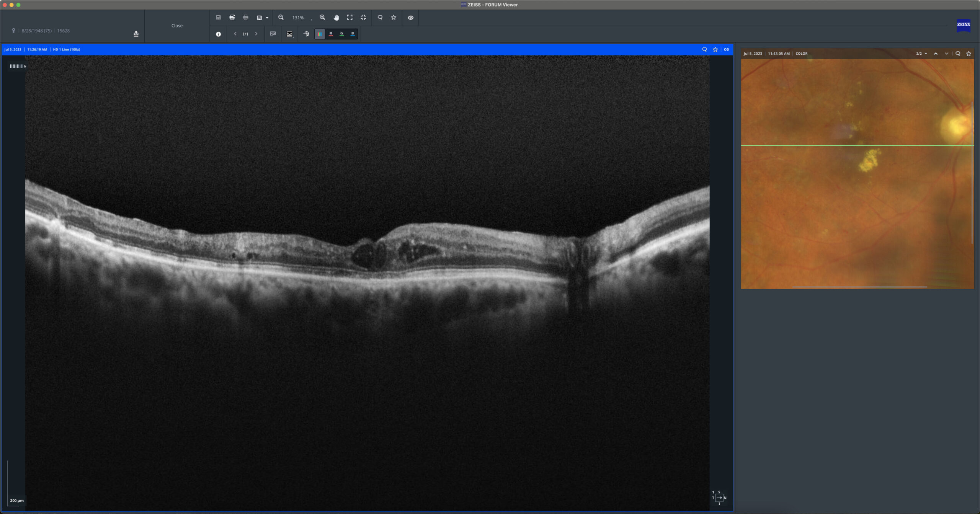Click the signal strength indicator showing 6
Image resolution: width=980 pixels, height=514 pixels.
[x=18, y=66]
